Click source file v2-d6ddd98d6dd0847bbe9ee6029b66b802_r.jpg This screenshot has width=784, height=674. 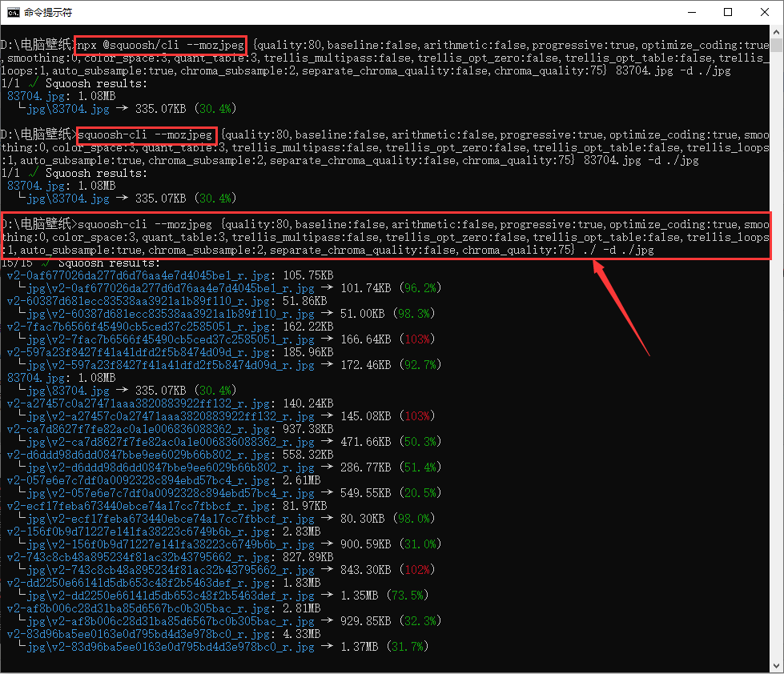(138, 454)
